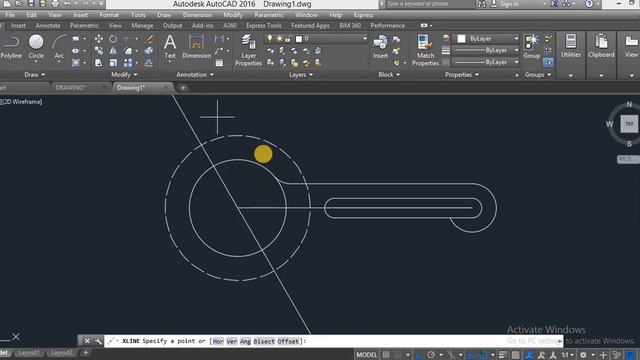Click the Erase tool icon
This screenshot has height=360, width=640.
pos(149,39)
